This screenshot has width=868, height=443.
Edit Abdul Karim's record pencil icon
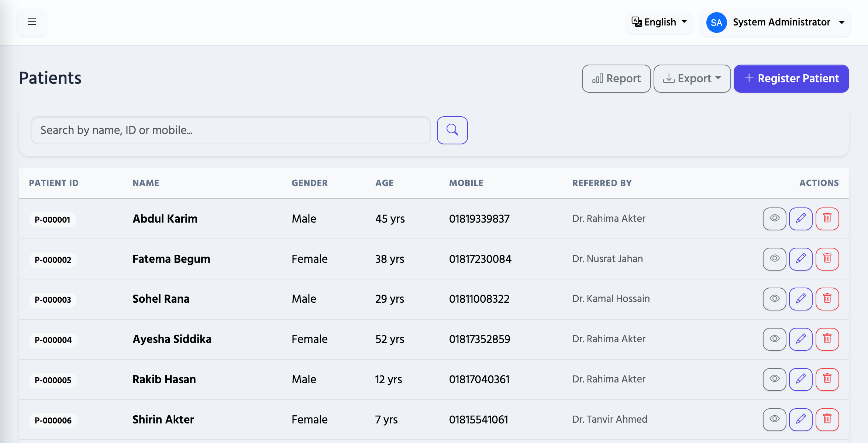tap(800, 219)
